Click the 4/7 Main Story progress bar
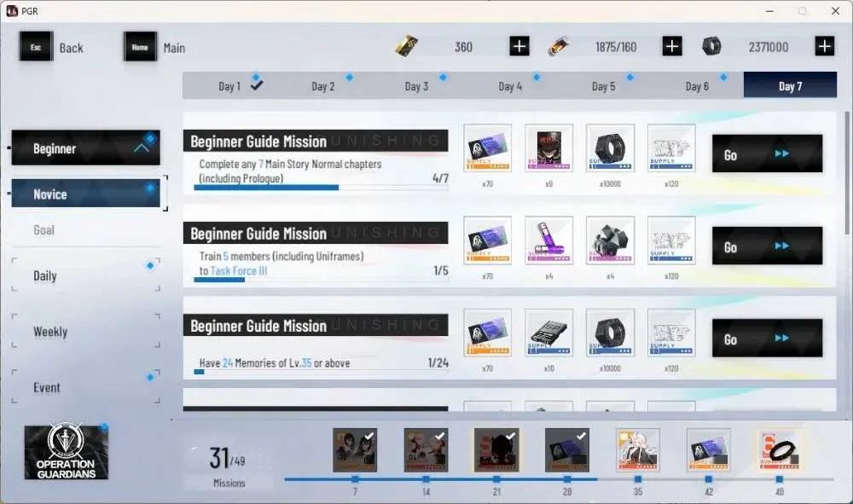853x504 pixels. click(x=321, y=188)
